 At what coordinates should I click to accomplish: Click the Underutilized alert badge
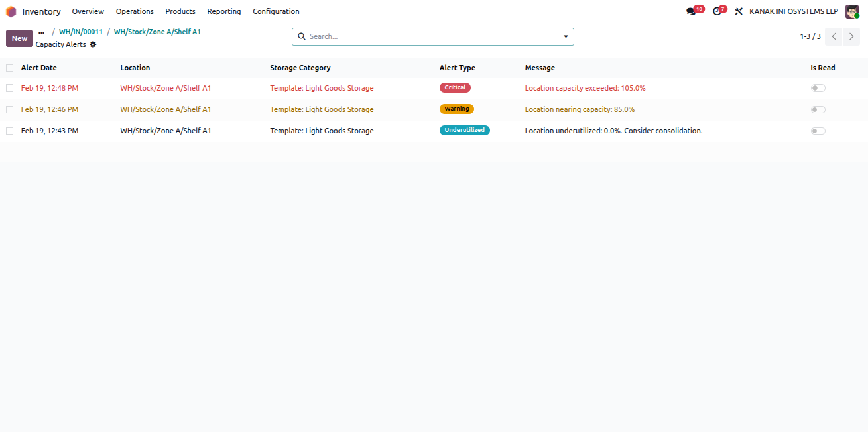465,131
